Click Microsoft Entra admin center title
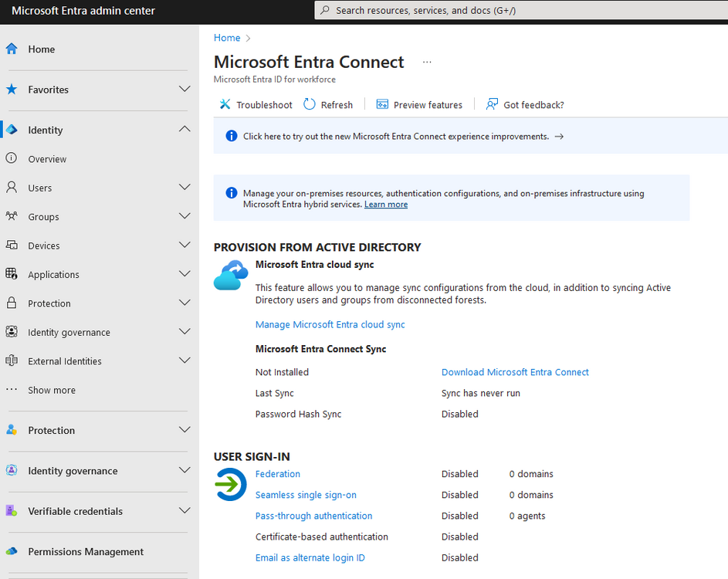728x579 pixels. point(83,11)
